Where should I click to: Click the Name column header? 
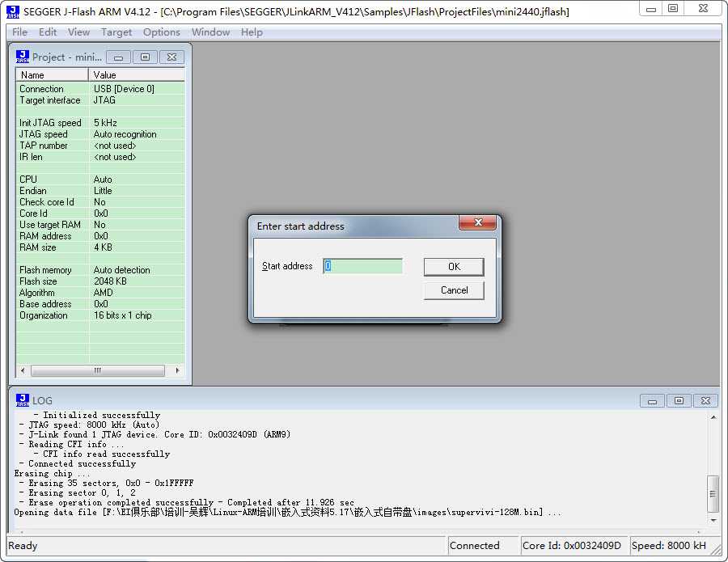tap(52, 74)
